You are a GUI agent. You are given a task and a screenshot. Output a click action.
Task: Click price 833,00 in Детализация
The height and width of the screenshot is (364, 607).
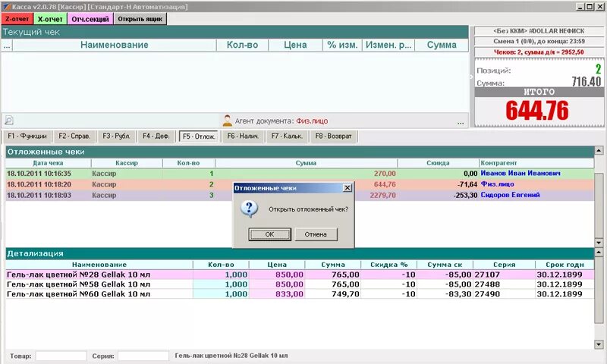pos(289,294)
